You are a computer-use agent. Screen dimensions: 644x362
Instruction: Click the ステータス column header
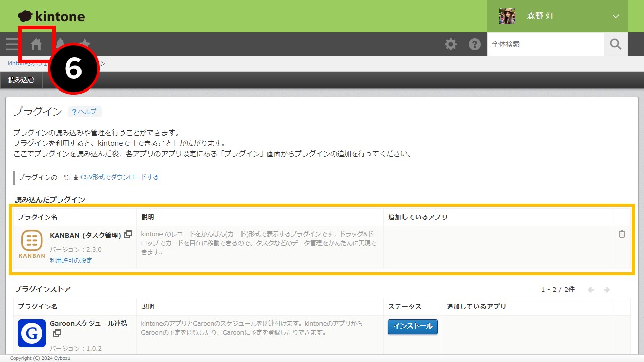pos(405,307)
